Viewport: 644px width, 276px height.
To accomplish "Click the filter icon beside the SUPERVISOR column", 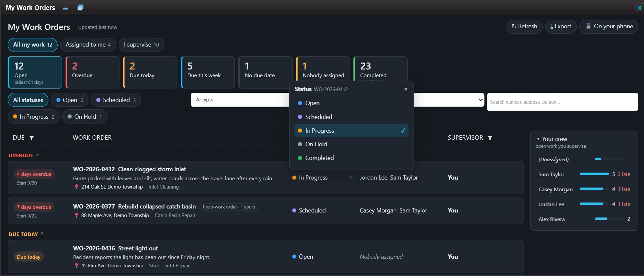I will coord(490,138).
